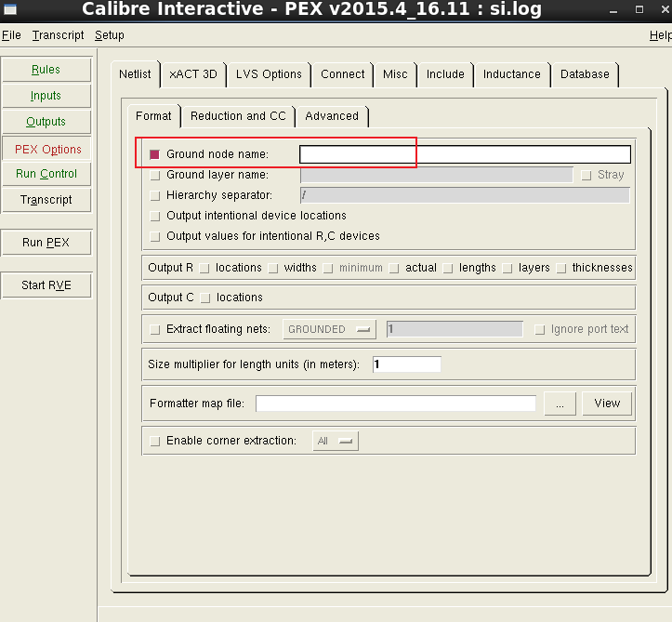This screenshot has width=672, height=622.
Task: Toggle Ignore port text checkbox
Action: (540, 329)
